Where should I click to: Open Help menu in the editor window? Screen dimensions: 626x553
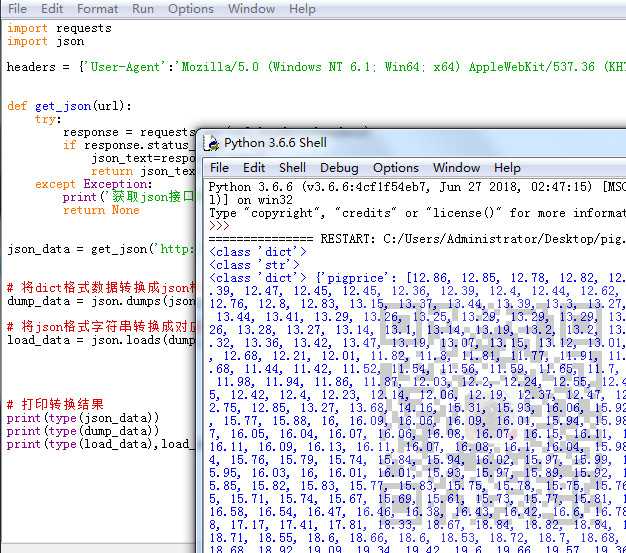click(x=302, y=9)
